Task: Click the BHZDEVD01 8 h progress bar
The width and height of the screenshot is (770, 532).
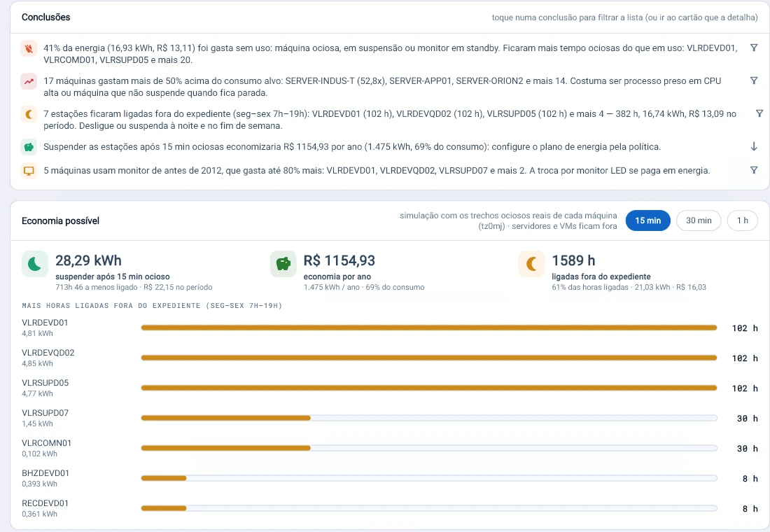Action: (x=428, y=478)
